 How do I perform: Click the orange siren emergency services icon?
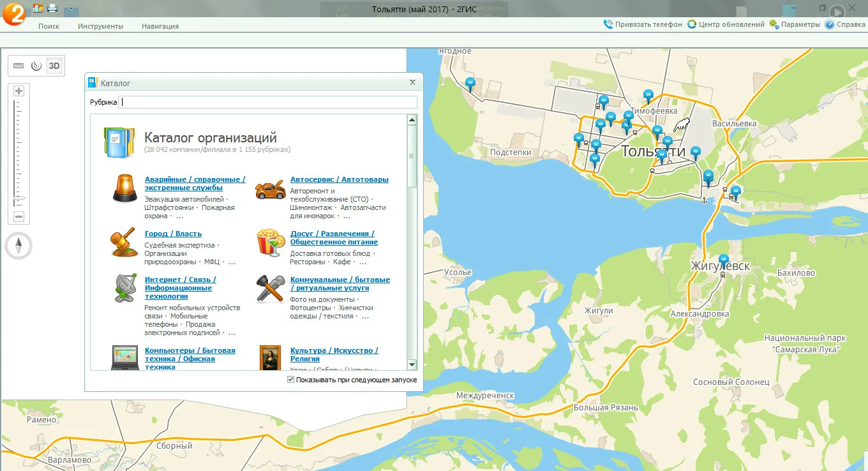124,189
